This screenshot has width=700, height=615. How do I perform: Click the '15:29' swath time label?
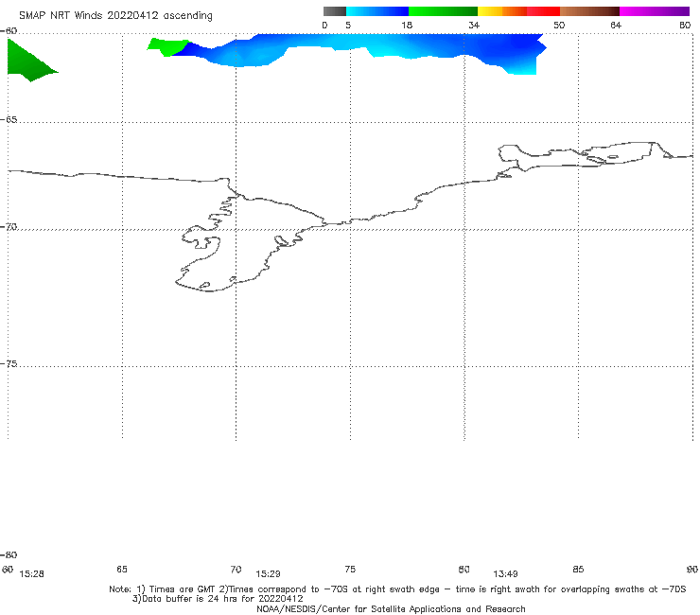[268, 574]
